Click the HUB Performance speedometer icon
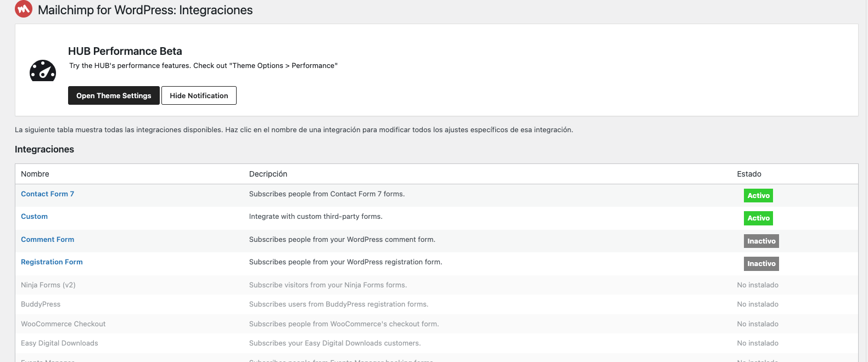The image size is (868, 362). click(43, 70)
